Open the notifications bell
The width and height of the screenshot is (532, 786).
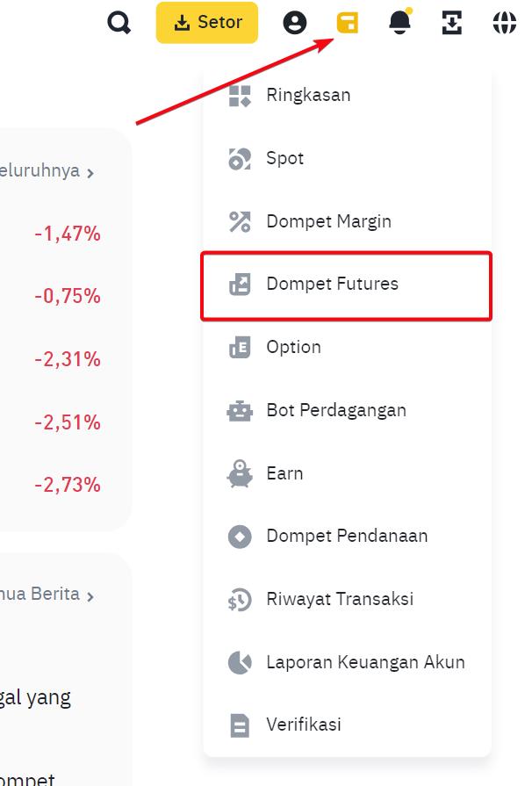pyautogui.click(x=399, y=23)
